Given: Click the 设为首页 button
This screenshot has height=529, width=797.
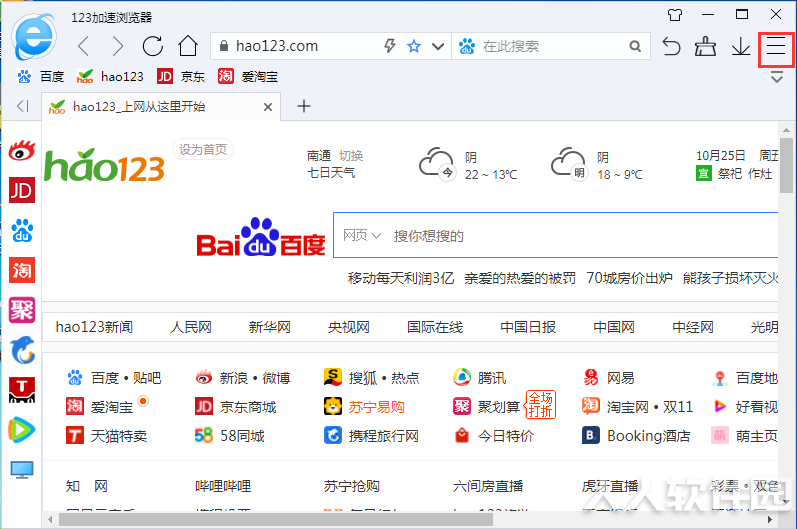Looking at the screenshot, I should click(x=203, y=149).
